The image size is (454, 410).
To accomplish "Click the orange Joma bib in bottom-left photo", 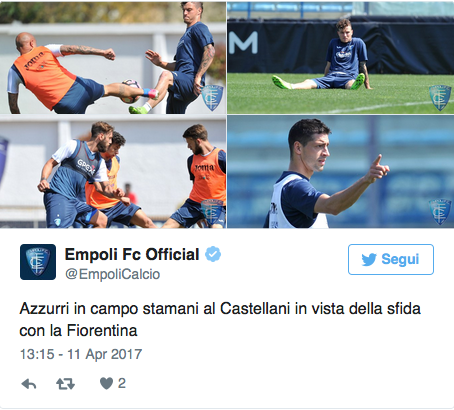I will click(x=207, y=176).
